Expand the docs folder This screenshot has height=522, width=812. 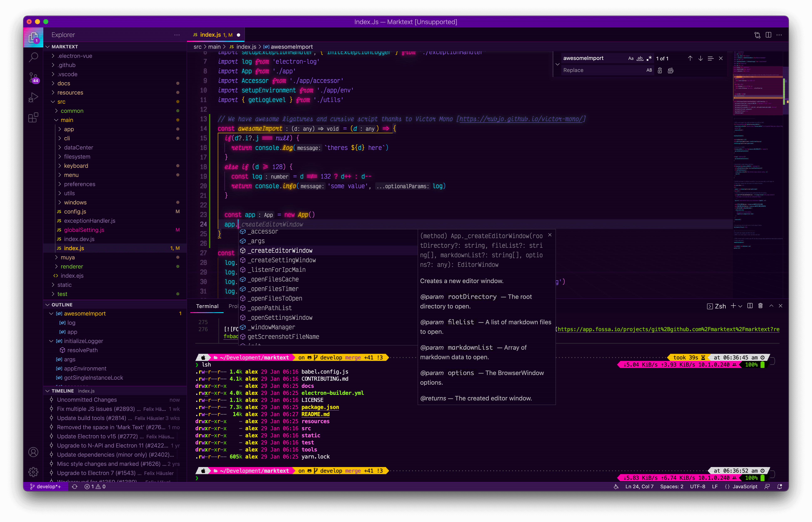pyautogui.click(x=64, y=83)
